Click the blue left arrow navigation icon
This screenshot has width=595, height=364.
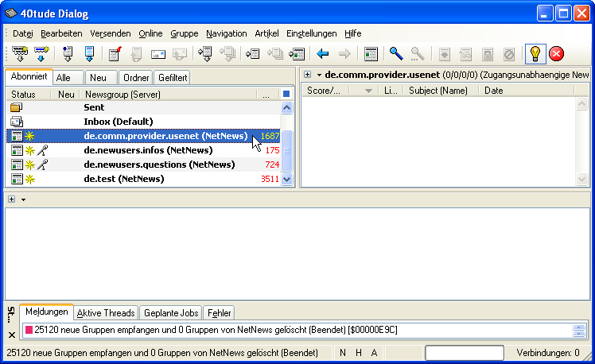pos(323,54)
